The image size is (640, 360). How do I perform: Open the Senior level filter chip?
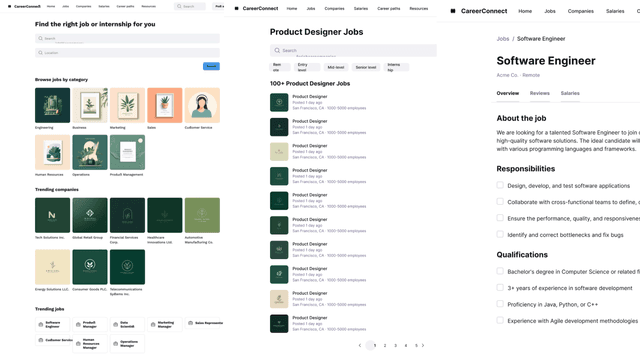pyautogui.click(x=366, y=67)
